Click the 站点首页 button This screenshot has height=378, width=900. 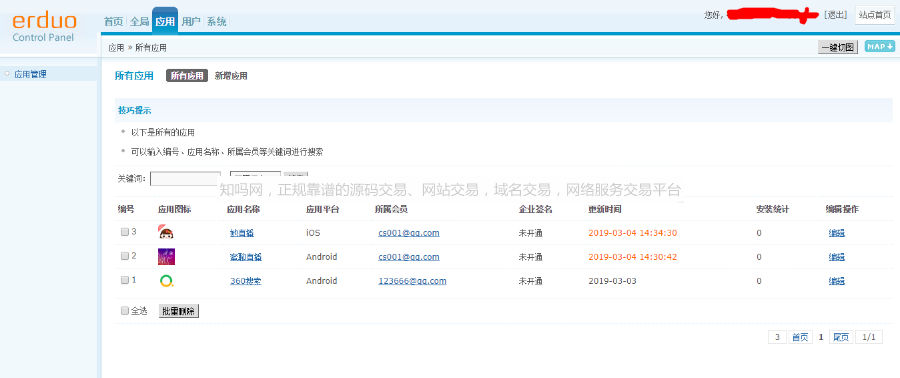tap(875, 15)
